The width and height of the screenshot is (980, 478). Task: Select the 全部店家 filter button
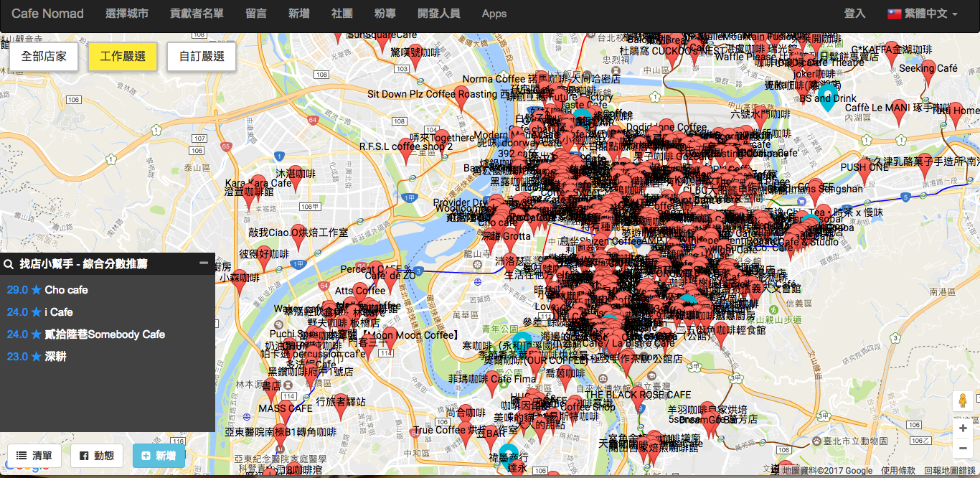pos(44,57)
